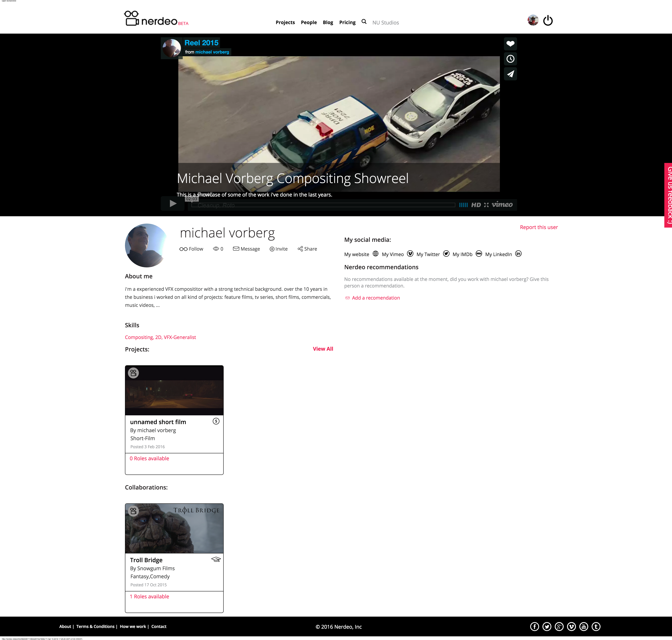Click Report this user link
672x640 pixels.
coord(539,227)
